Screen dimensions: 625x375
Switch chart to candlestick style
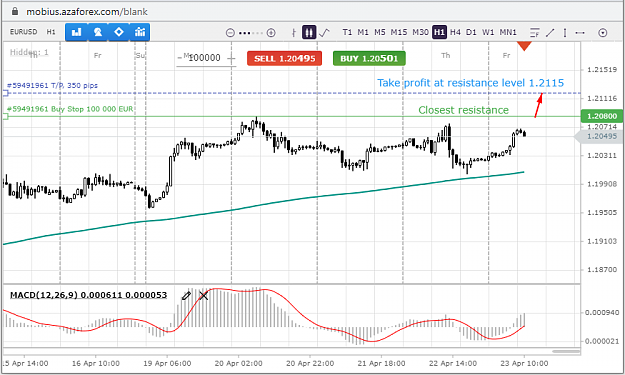click(x=309, y=32)
